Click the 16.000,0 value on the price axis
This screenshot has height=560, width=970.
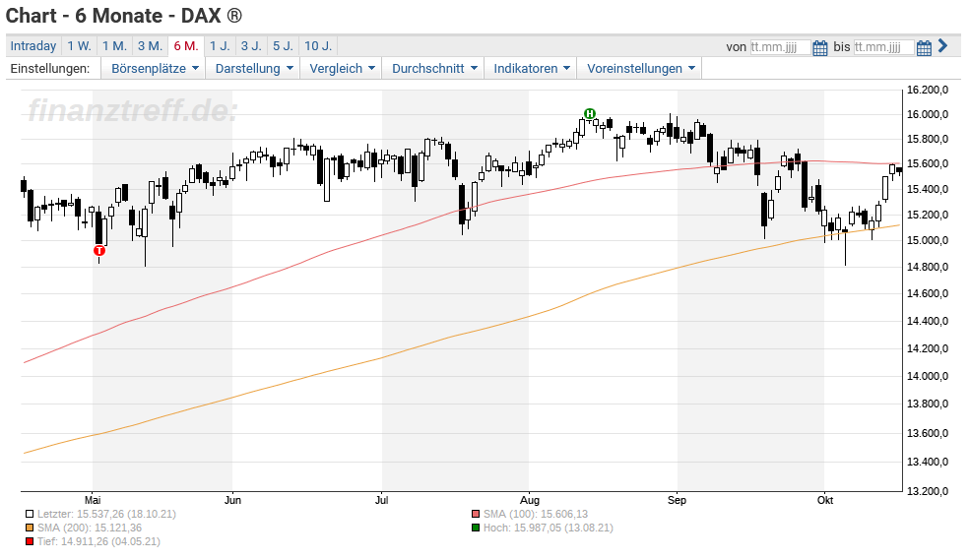click(x=928, y=114)
